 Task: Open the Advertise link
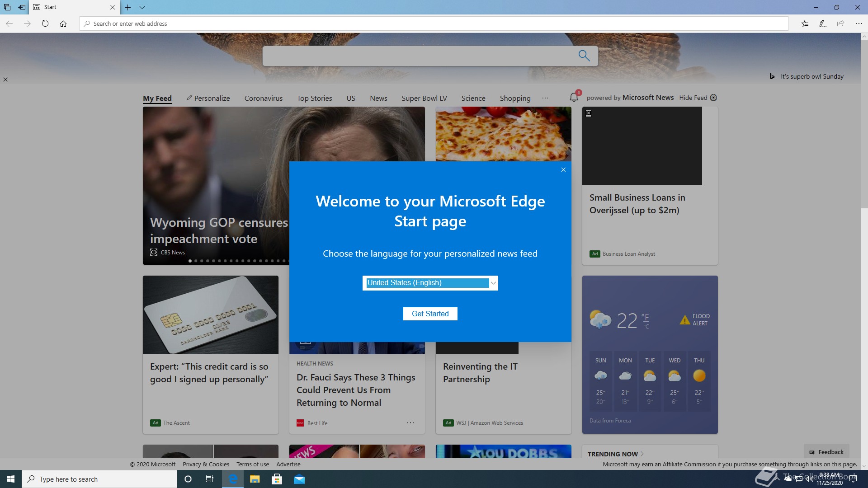pos(288,464)
